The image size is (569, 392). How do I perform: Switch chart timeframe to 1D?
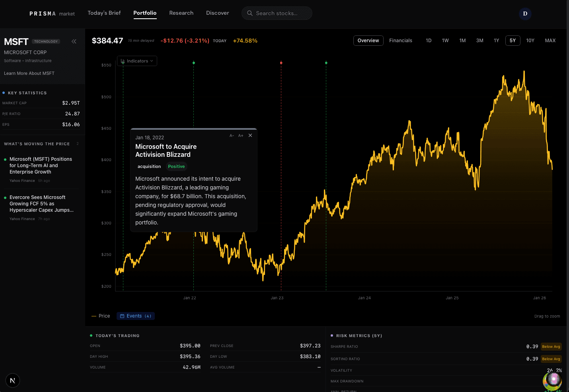click(x=429, y=40)
